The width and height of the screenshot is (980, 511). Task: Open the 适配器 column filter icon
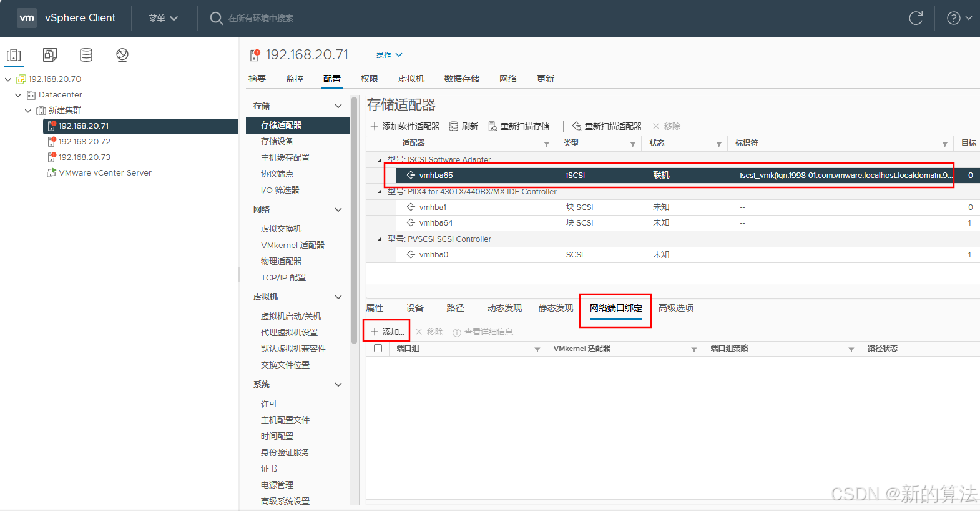tap(547, 144)
